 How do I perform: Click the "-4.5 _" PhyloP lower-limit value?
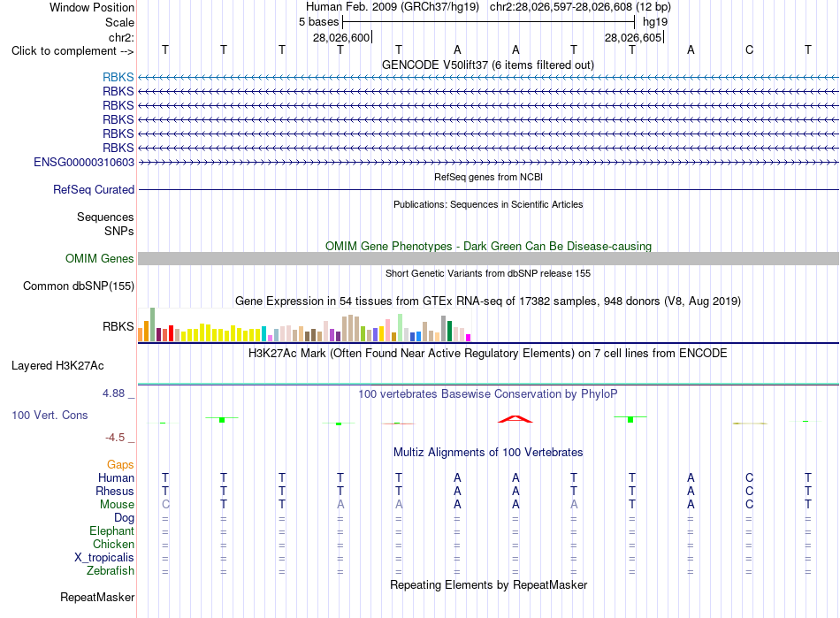[x=119, y=438]
